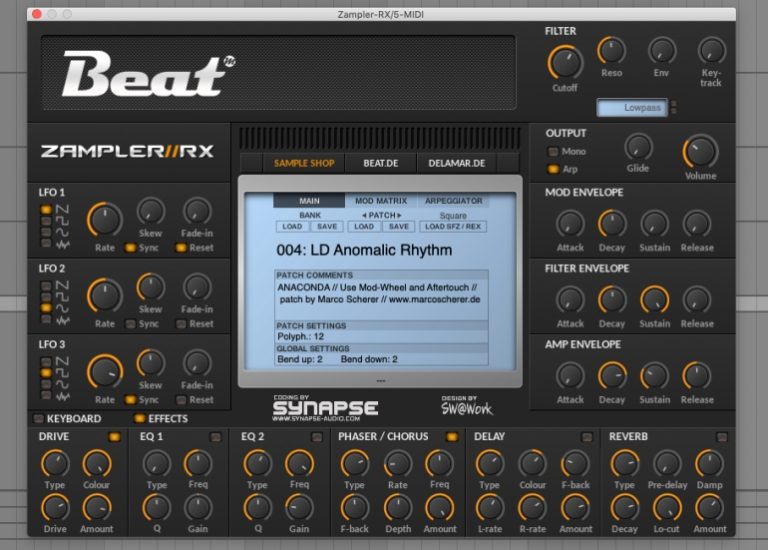Select the sine waveform for LFO 2
The width and height of the screenshot is (768, 550).
pyautogui.click(x=46, y=308)
